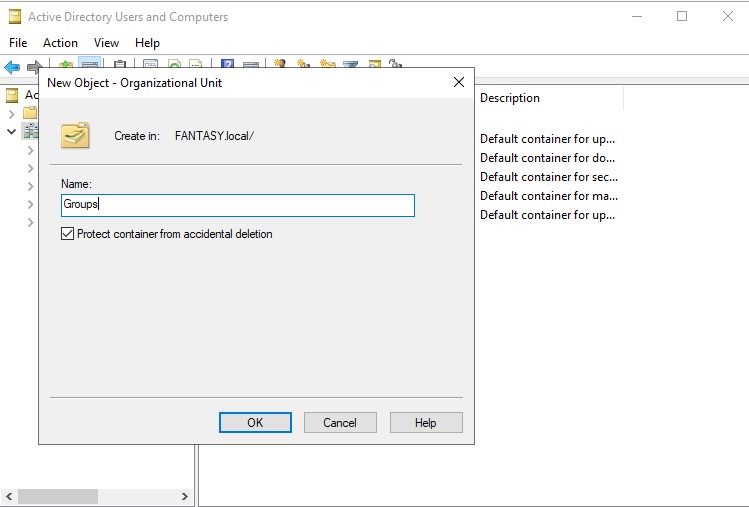Toggle the Show/Hide Console Tree icon
This screenshot has height=507, width=749.
[89, 63]
